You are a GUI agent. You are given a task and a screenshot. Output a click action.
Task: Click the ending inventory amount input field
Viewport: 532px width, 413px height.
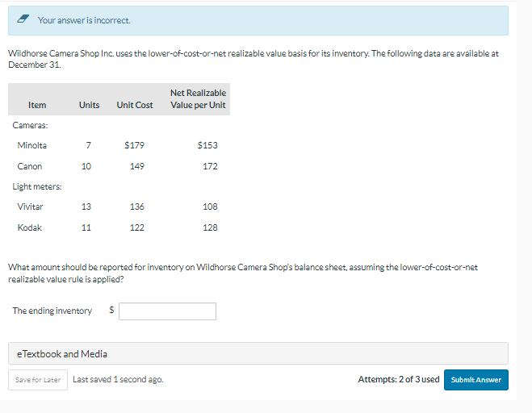[167, 311]
